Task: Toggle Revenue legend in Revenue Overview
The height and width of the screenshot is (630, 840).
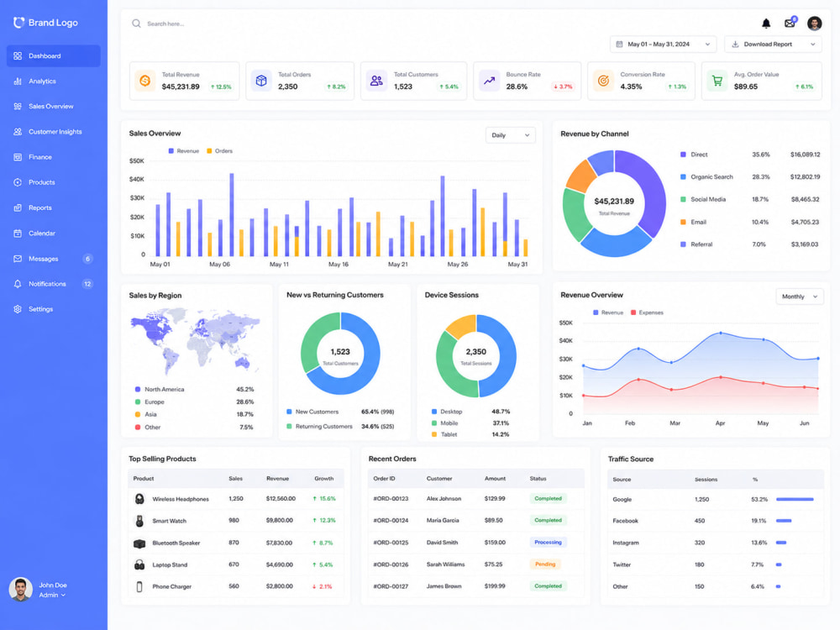Action: [x=608, y=312]
